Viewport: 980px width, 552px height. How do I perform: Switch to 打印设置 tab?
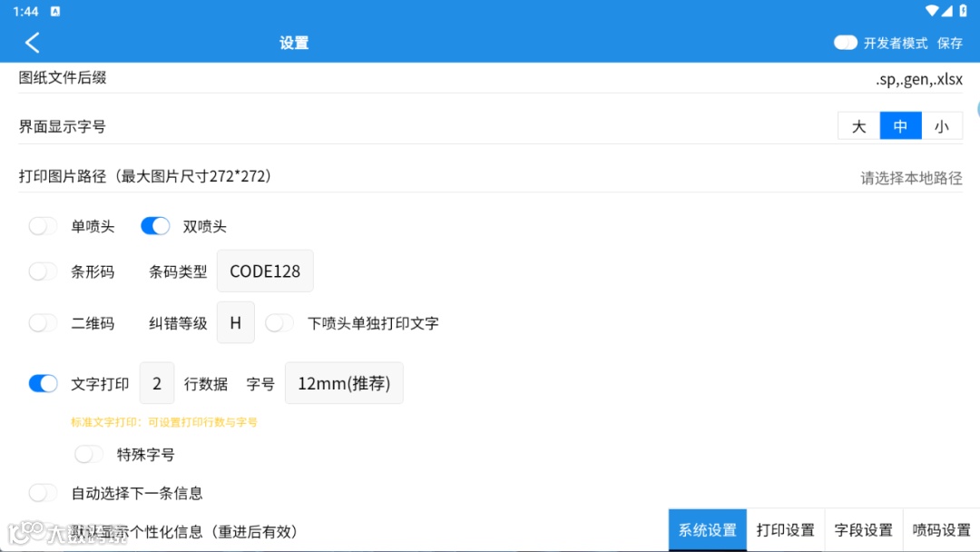tap(786, 530)
